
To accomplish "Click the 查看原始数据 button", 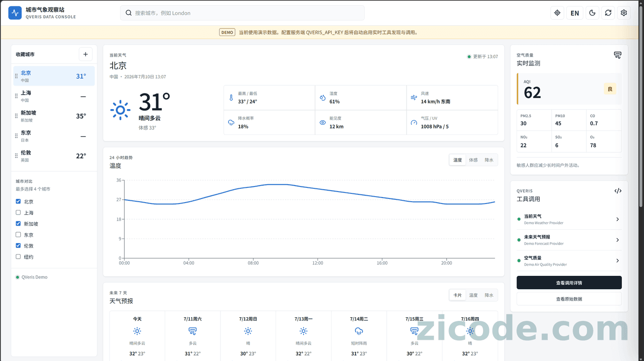I will [x=569, y=299].
